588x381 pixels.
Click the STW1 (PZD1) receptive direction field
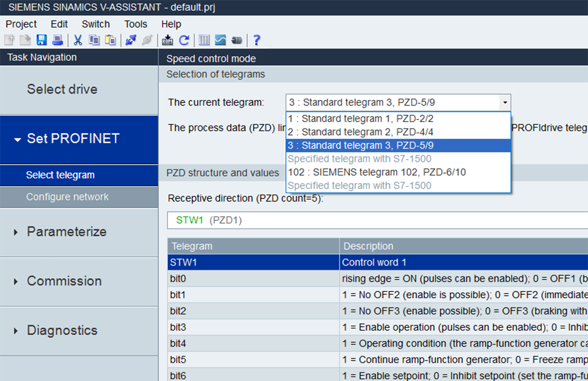click(377, 221)
